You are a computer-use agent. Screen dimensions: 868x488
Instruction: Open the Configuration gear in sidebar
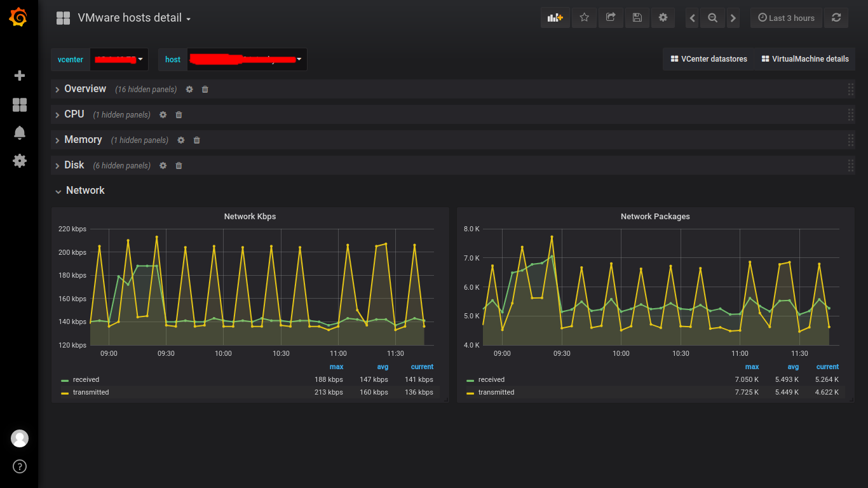(x=20, y=161)
